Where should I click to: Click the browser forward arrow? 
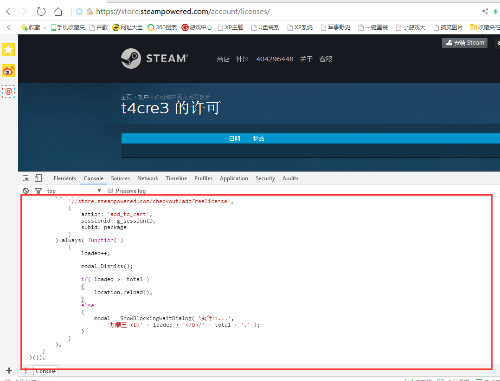tap(24, 12)
